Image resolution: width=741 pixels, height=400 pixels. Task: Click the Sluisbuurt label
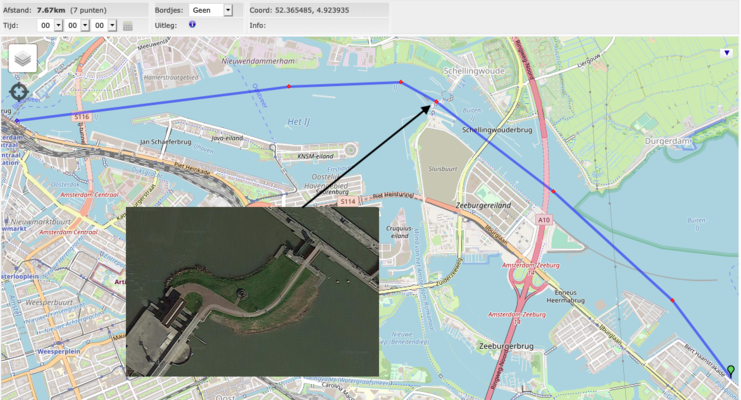[443, 169]
